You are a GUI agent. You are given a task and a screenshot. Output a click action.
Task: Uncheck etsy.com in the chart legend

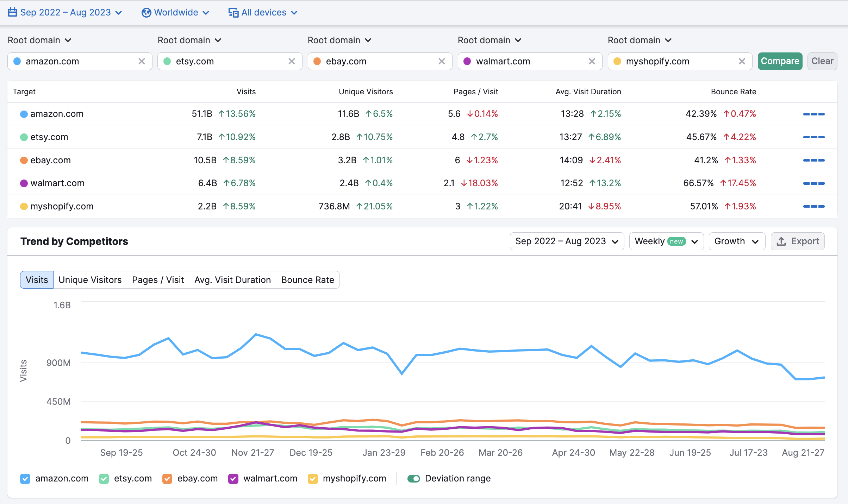coord(104,479)
